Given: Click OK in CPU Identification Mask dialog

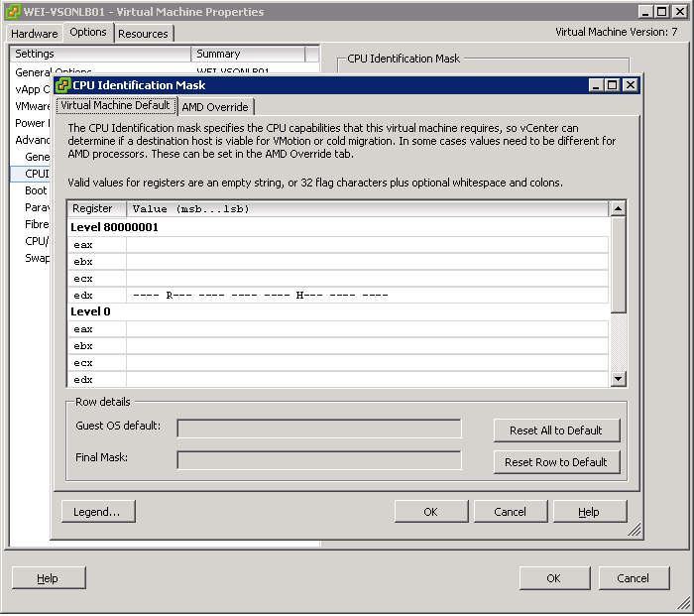Looking at the screenshot, I should point(430,512).
